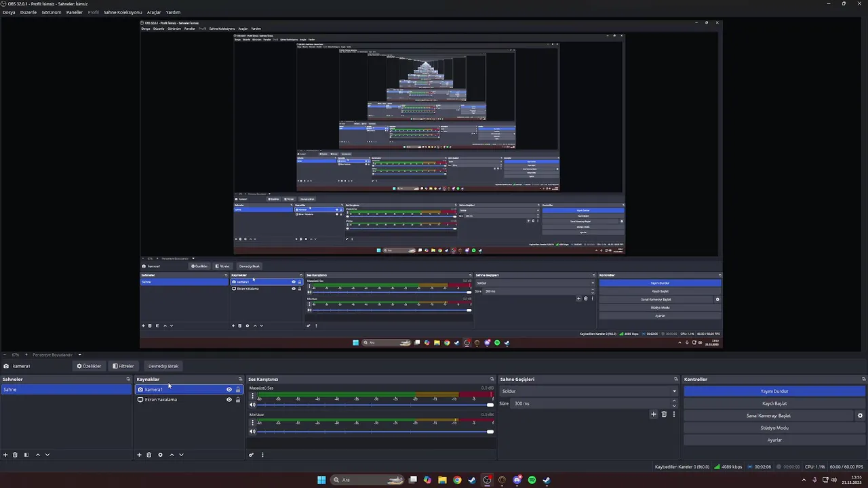The height and width of the screenshot is (488, 868).
Task: Open Özellikler for the kamera1 source
Action: click(89, 366)
